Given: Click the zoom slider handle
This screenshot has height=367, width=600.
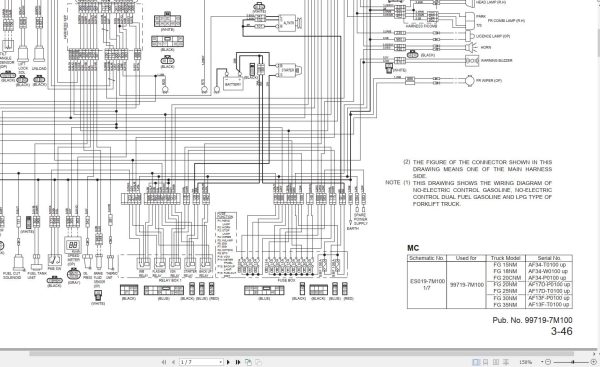Looking at the screenshot, I should pyautogui.click(x=573, y=362).
